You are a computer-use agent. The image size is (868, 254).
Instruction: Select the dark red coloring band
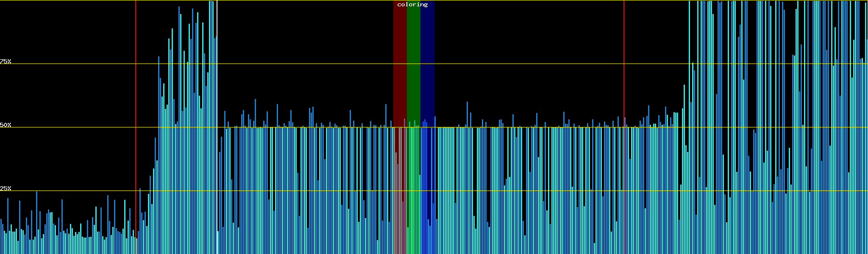[x=400, y=63]
